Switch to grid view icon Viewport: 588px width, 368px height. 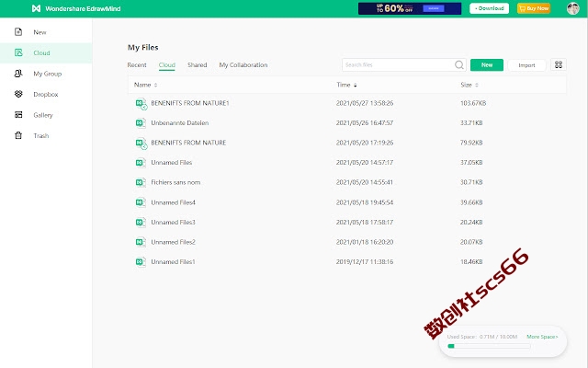coord(559,64)
